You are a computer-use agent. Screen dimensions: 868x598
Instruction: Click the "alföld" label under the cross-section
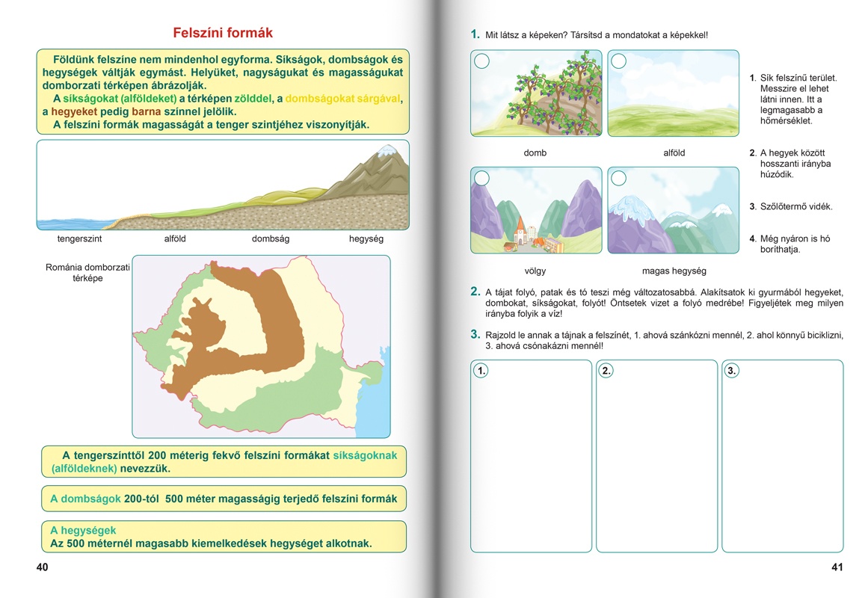point(175,238)
